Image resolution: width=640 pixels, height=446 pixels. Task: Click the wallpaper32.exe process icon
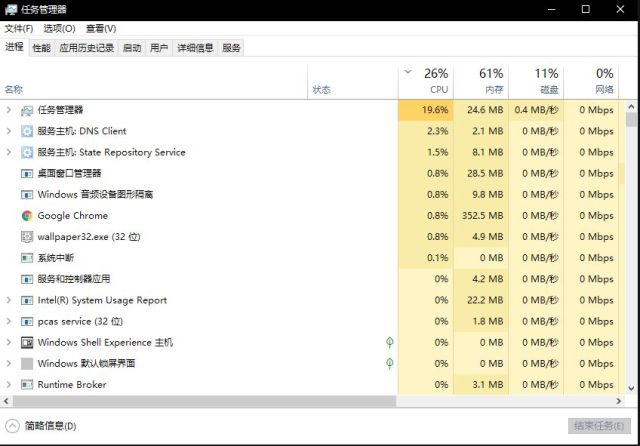tap(27, 237)
